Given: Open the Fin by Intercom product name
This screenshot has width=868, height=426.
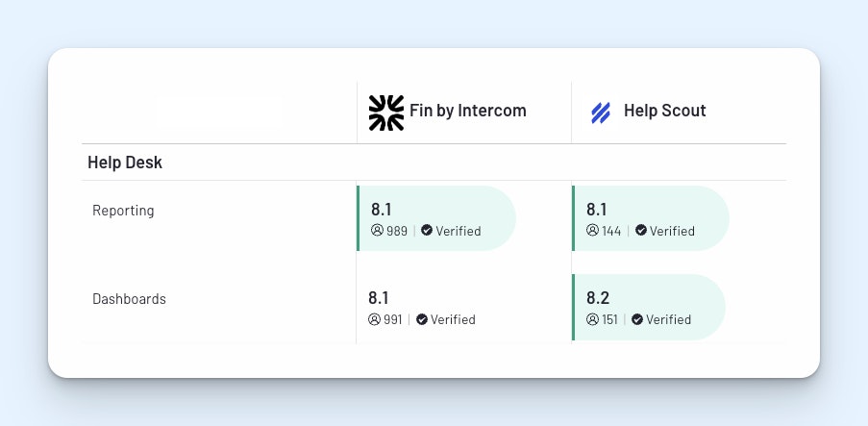Looking at the screenshot, I should [468, 111].
